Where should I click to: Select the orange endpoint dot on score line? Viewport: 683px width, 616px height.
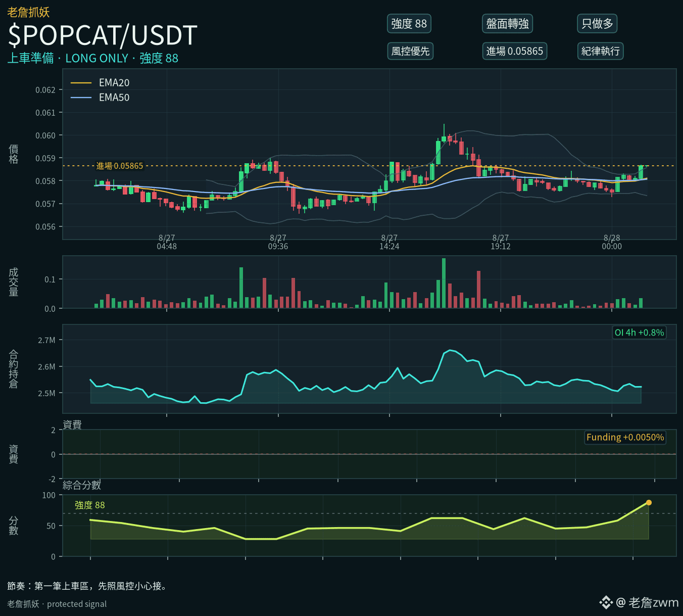point(649,502)
